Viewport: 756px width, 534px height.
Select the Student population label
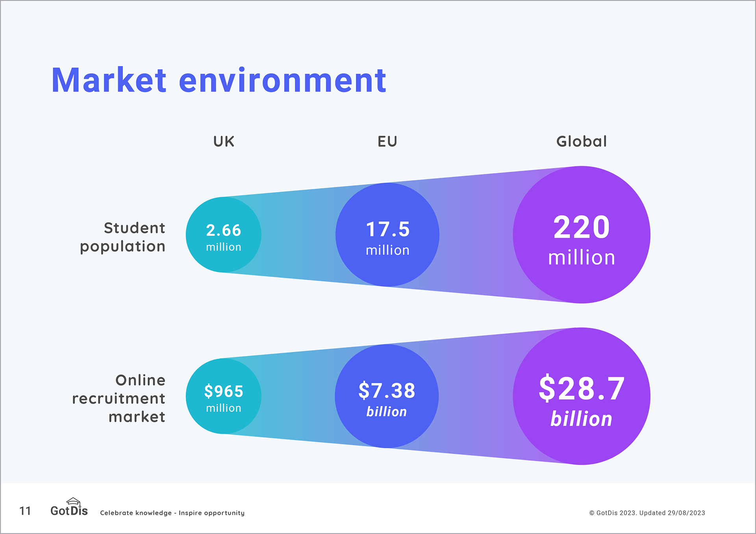point(123,237)
